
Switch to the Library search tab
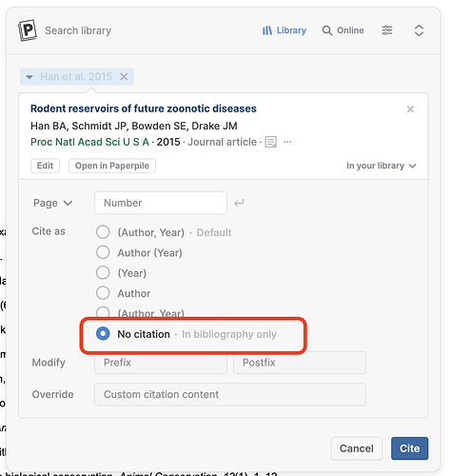(x=284, y=30)
